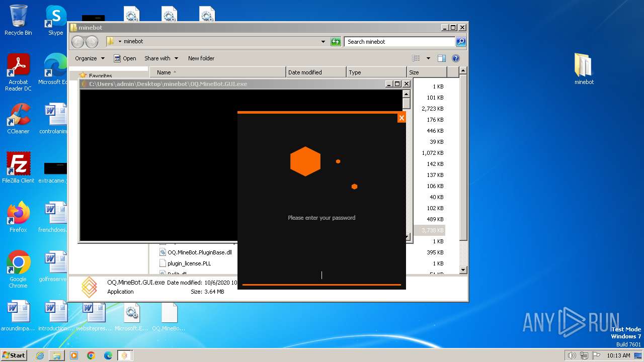
Task: Click New folder in Explorer toolbar
Action: (x=201, y=58)
